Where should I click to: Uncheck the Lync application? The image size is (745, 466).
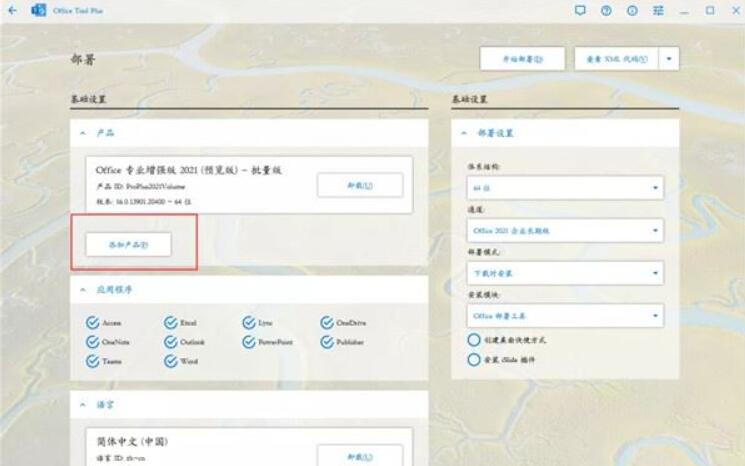pos(249,323)
